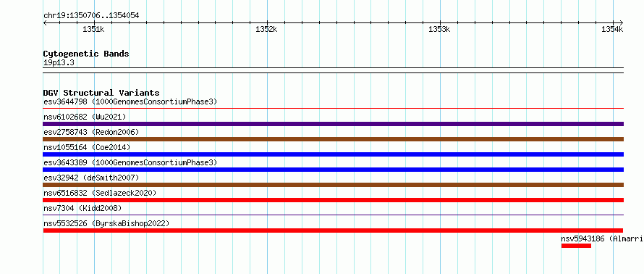Click the esv3644798 thin red variant line
The image size is (644, 274).
333,109
